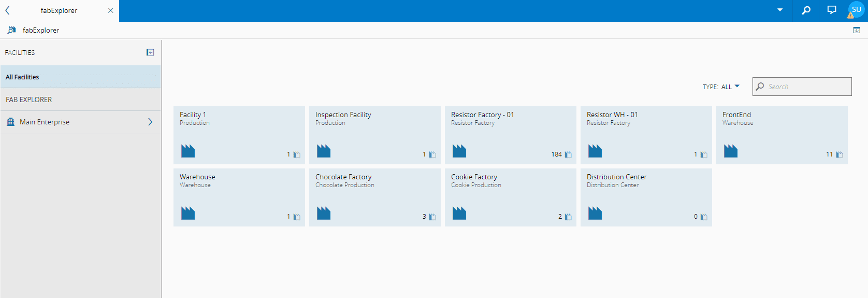Open the Chocolate Factory card

click(375, 197)
